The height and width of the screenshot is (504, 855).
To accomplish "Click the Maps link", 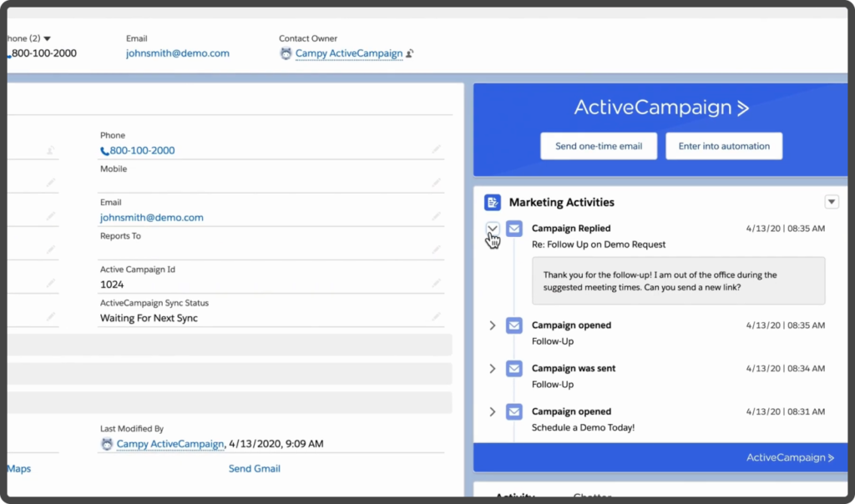I will tap(19, 469).
